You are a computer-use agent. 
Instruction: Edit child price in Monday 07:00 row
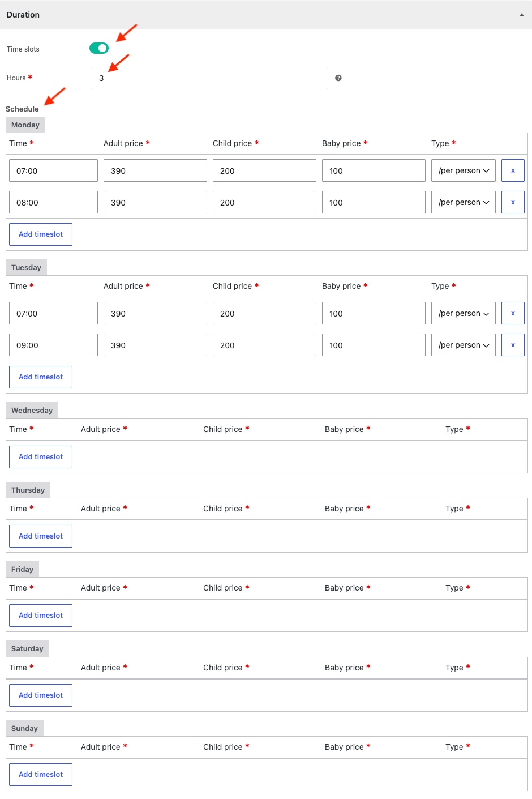pos(264,170)
